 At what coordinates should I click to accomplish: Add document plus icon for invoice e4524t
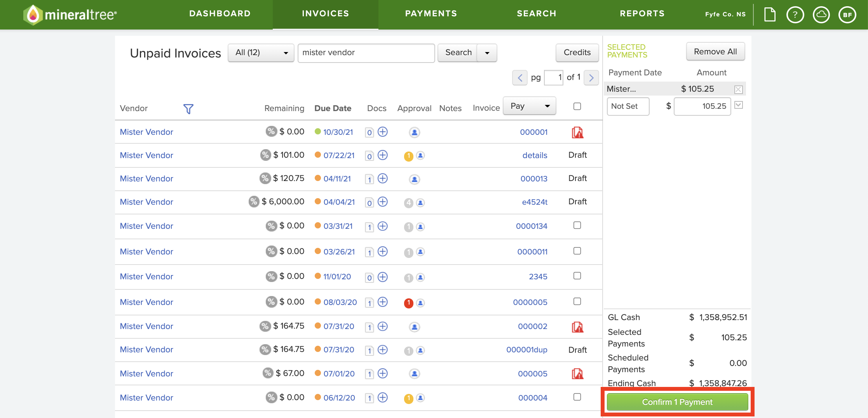point(383,202)
